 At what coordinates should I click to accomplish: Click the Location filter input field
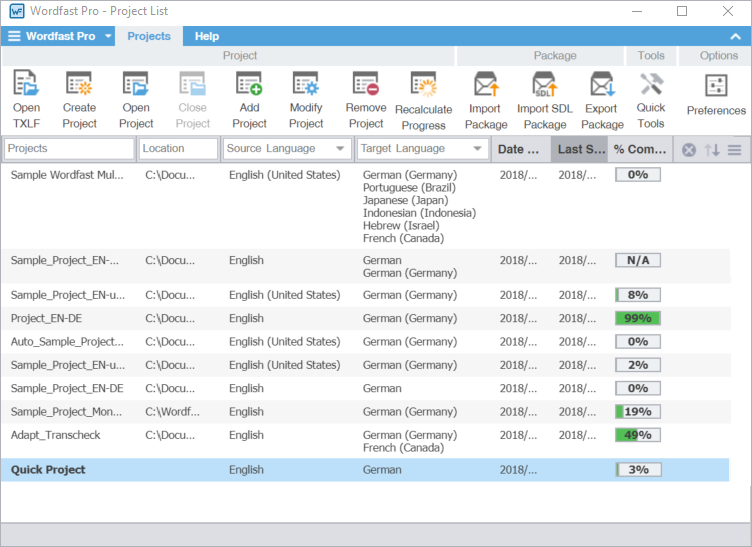coord(178,149)
